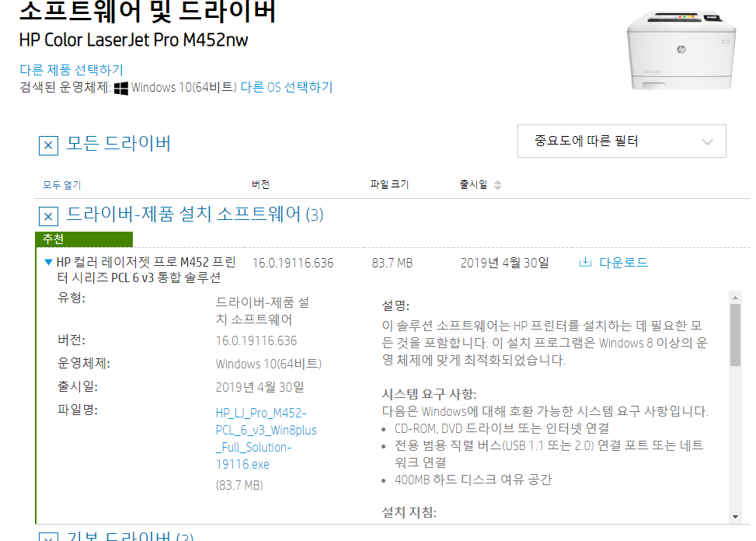
Task: Click the 83.7 MB file size in the row
Action: [392, 264]
